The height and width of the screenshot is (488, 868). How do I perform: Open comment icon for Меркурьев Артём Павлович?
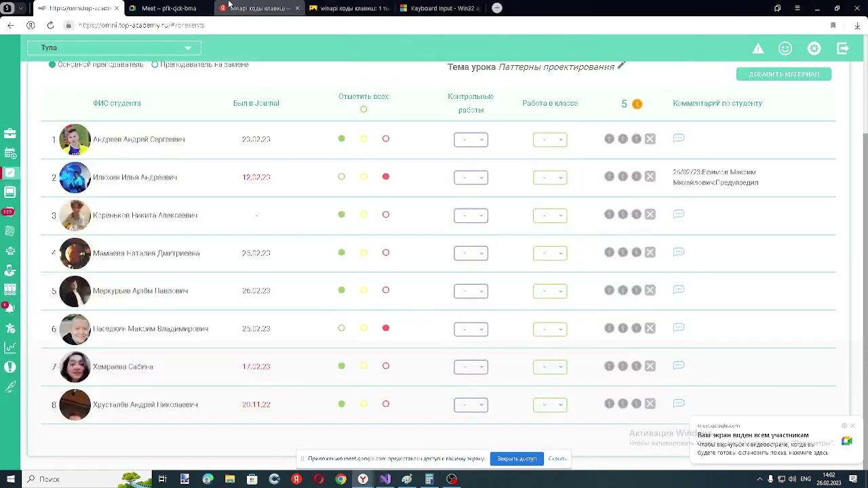(x=678, y=290)
